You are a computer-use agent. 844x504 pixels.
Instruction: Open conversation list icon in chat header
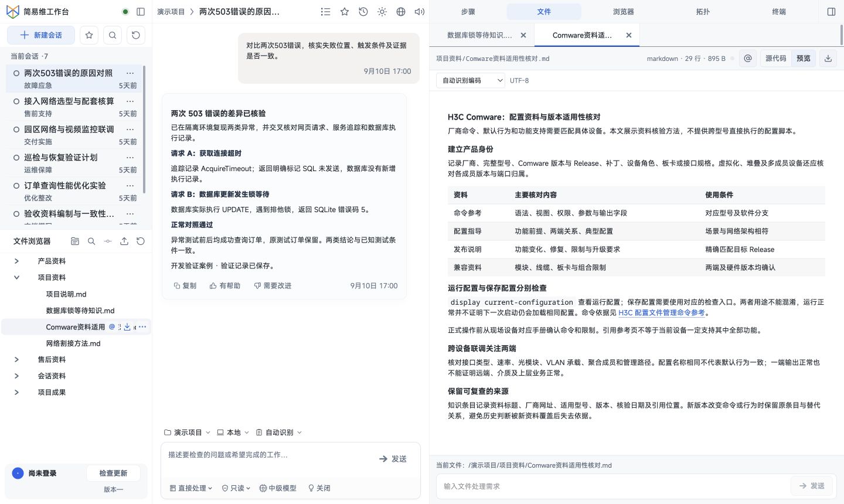click(x=326, y=12)
